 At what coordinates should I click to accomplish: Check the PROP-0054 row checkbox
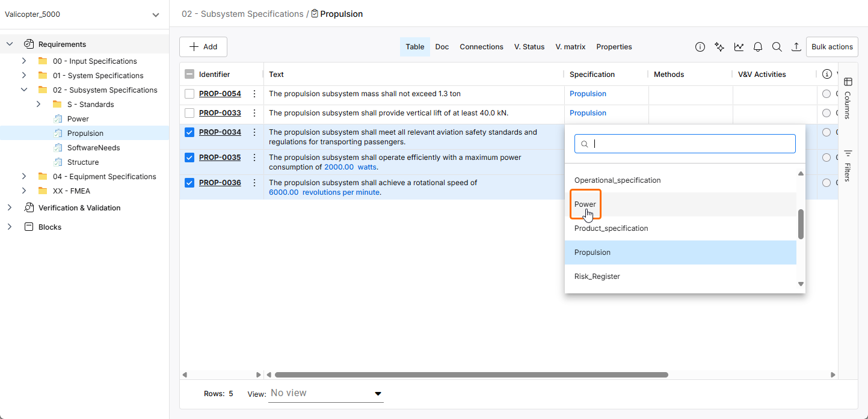pos(189,94)
